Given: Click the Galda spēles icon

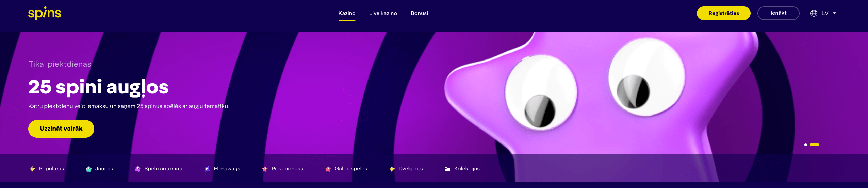Looking at the screenshot, I should pos(328,169).
